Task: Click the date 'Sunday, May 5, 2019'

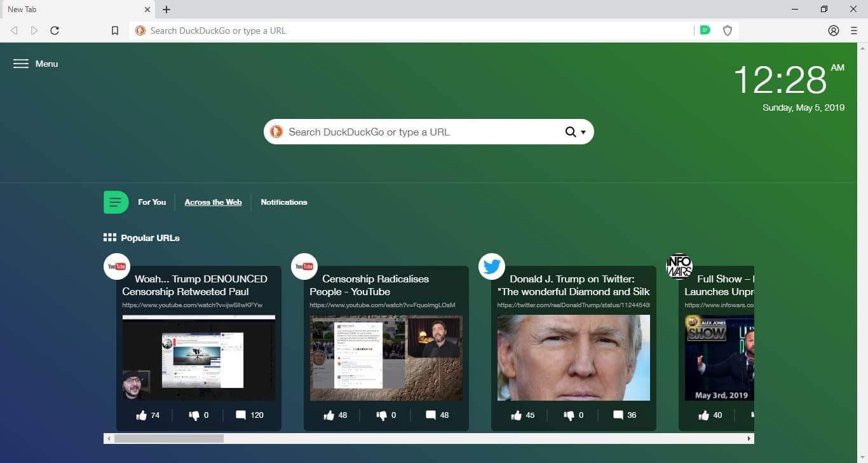Action: tap(803, 107)
